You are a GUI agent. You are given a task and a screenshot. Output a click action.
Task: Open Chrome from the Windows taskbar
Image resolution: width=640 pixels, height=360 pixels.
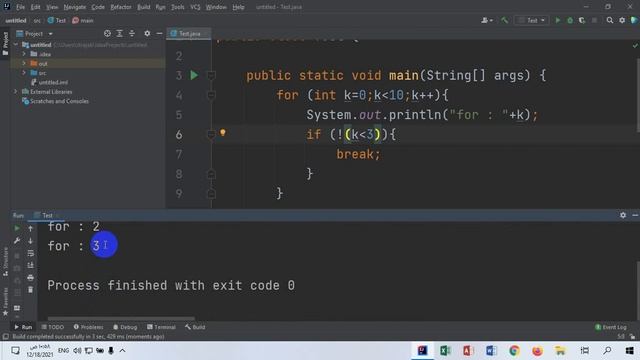click(x=514, y=350)
